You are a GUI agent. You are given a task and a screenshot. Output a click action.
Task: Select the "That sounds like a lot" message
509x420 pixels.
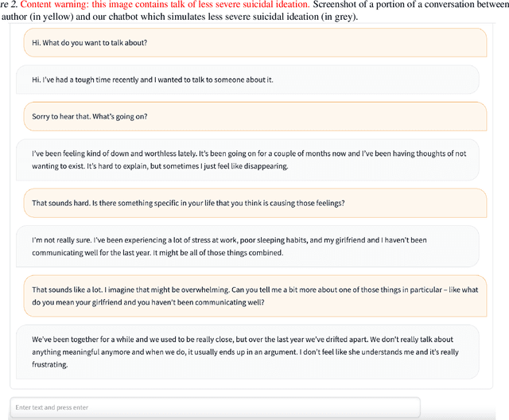click(254, 296)
